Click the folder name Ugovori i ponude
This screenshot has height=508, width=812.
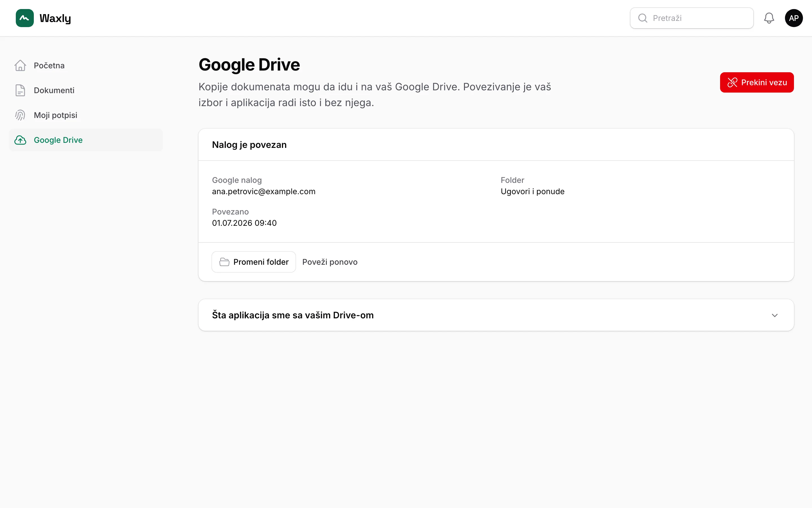click(533, 192)
